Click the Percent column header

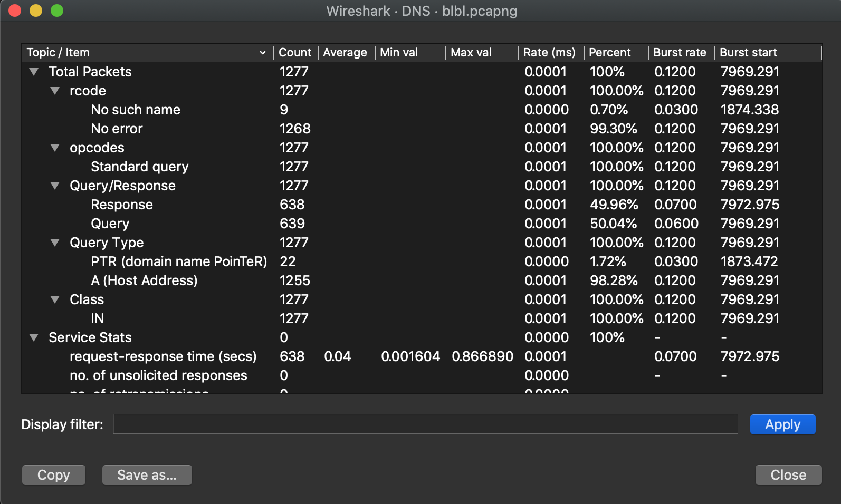click(609, 53)
